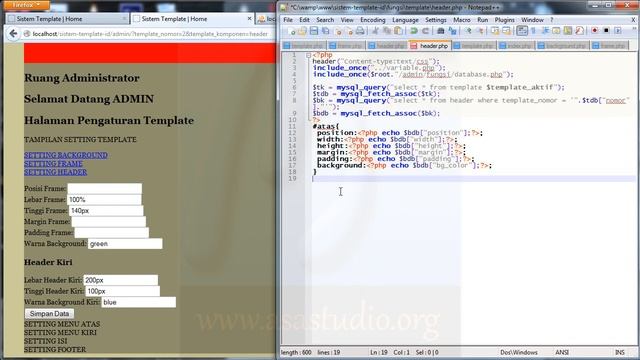
Task: Click Warna Background field containing green
Action: pyautogui.click(x=125, y=244)
